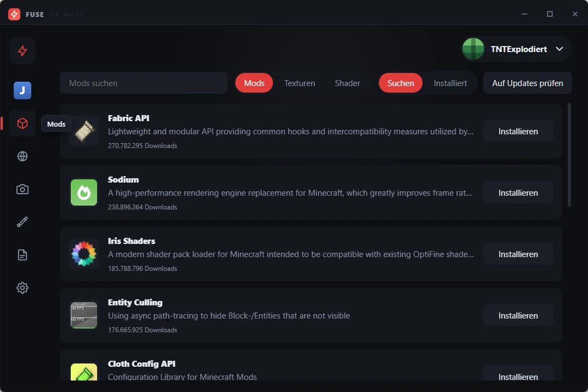
Task: Switch to the Shader tab
Action: click(x=348, y=83)
